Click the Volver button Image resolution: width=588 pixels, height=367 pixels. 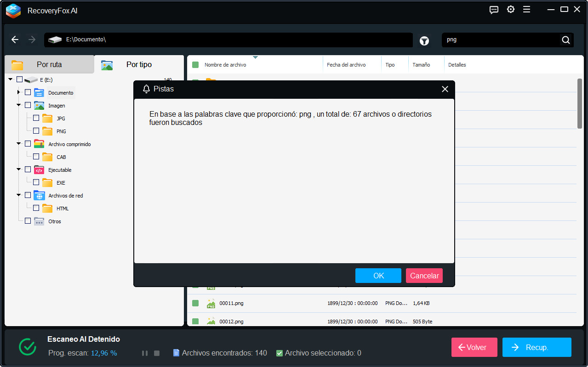tap(474, 347)
